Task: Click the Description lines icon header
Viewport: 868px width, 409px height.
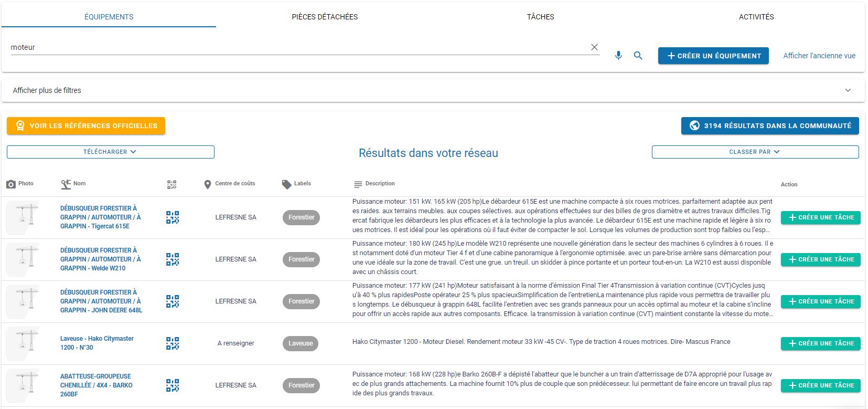Action: pos(358,184)
